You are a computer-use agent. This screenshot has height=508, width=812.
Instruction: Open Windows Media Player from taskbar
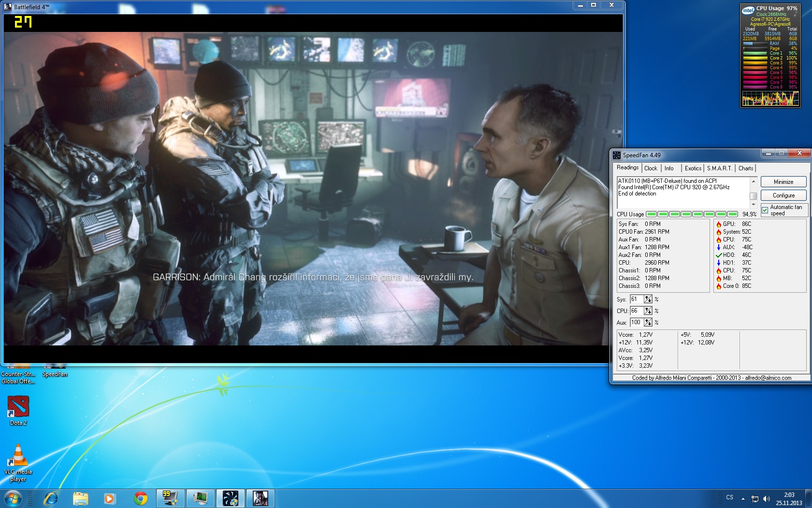coord(110,498)
